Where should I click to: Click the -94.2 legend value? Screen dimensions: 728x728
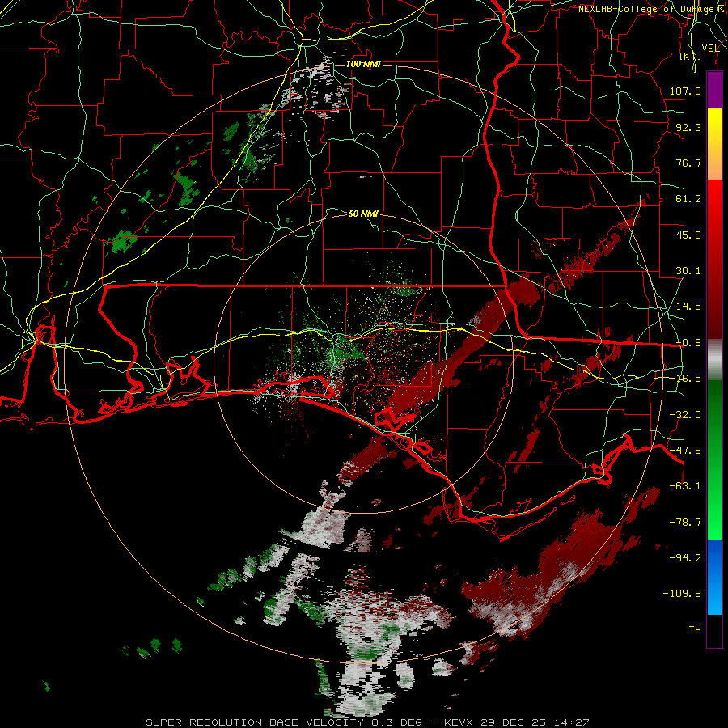(x=685, y=558)
